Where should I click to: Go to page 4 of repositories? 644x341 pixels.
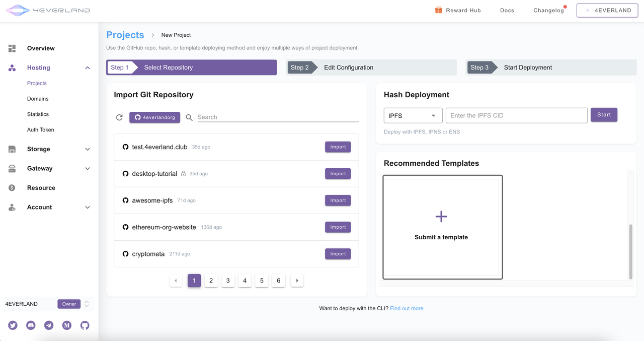(245, 281)
